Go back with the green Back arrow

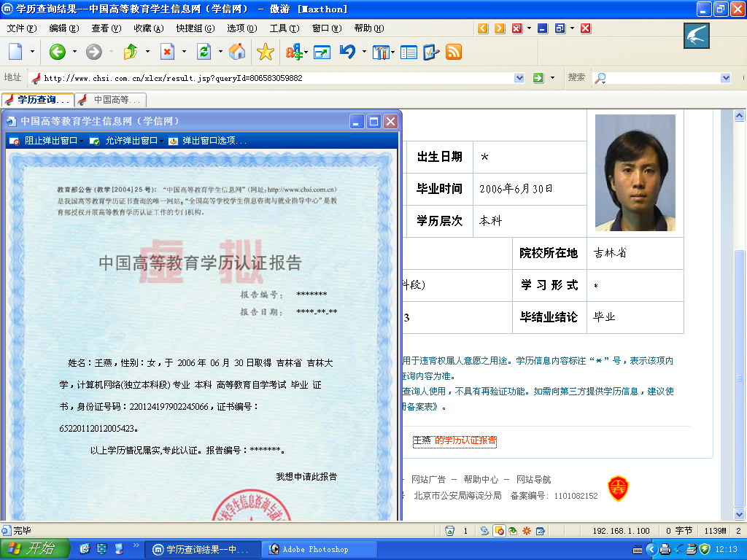(57, 52)
